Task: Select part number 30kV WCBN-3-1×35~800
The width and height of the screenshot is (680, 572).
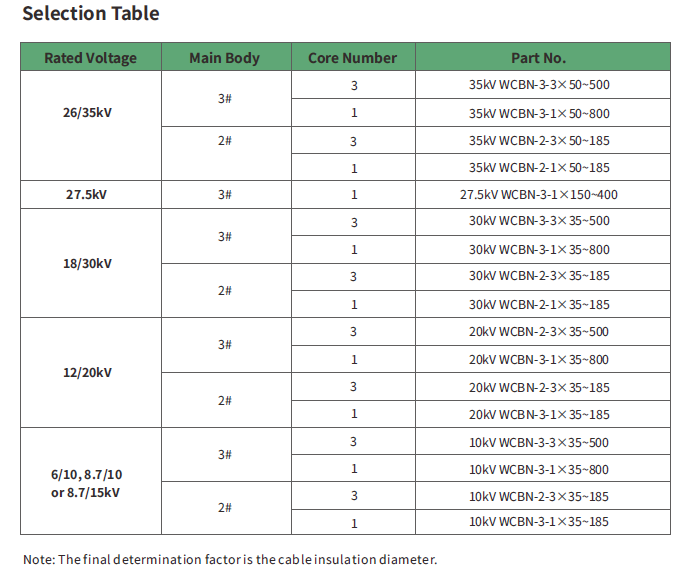Action: pyautogui.click(x=538, y=249)
